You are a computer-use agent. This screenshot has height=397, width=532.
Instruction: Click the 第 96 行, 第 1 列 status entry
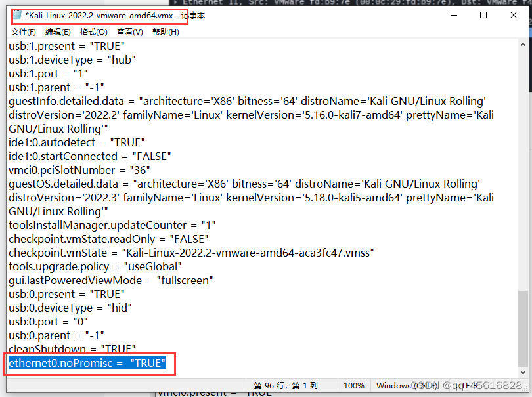(286, 386)
